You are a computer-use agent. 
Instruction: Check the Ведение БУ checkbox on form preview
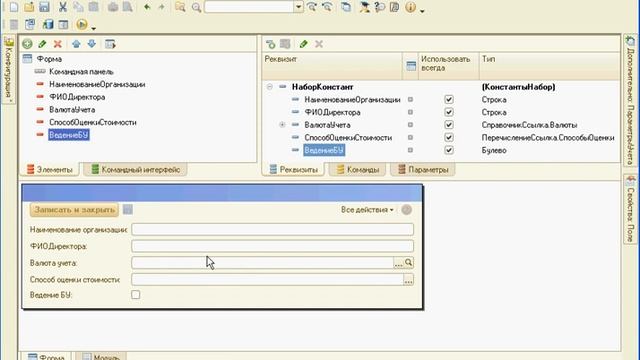click(136, 295)
